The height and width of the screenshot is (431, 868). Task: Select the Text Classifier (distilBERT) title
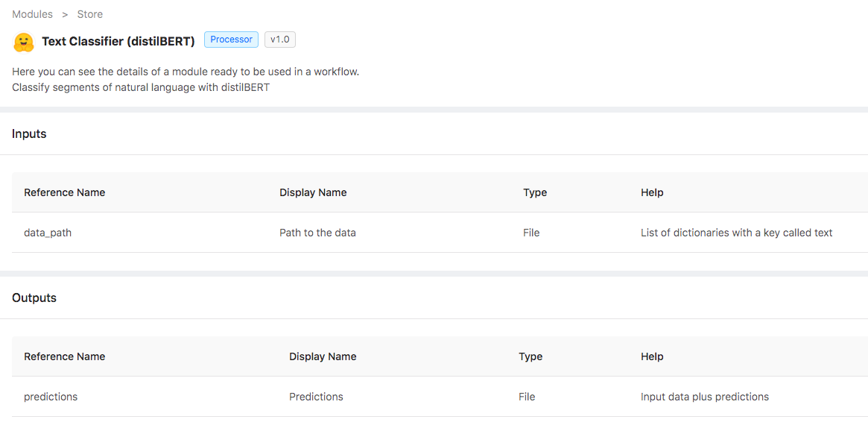(118, 42)
